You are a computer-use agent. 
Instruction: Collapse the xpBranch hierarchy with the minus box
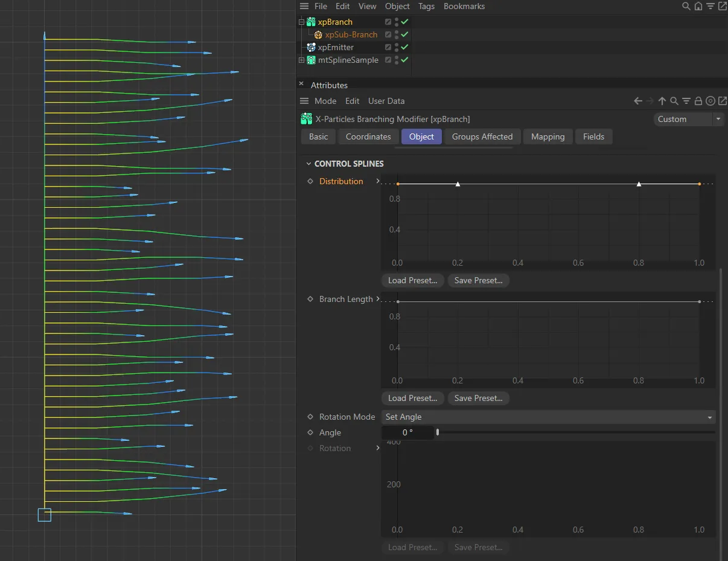(300, 22)
